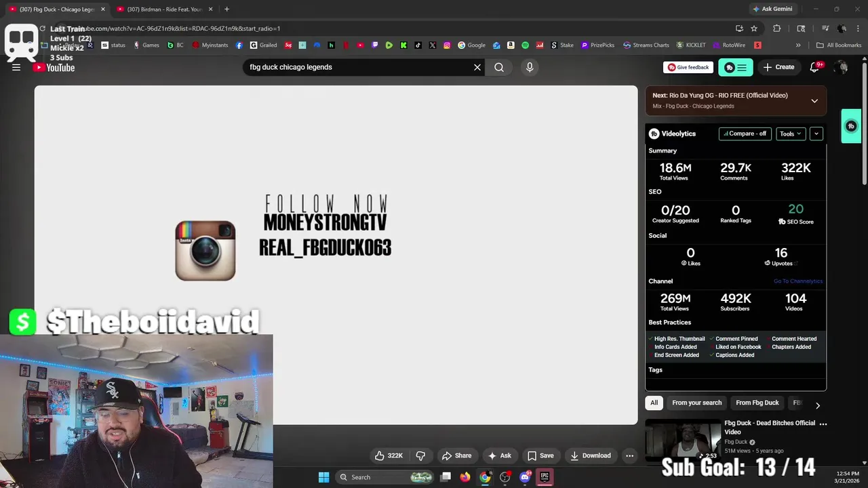
Task: Click the Windows taskbar Search box
Action: [386, 477]
